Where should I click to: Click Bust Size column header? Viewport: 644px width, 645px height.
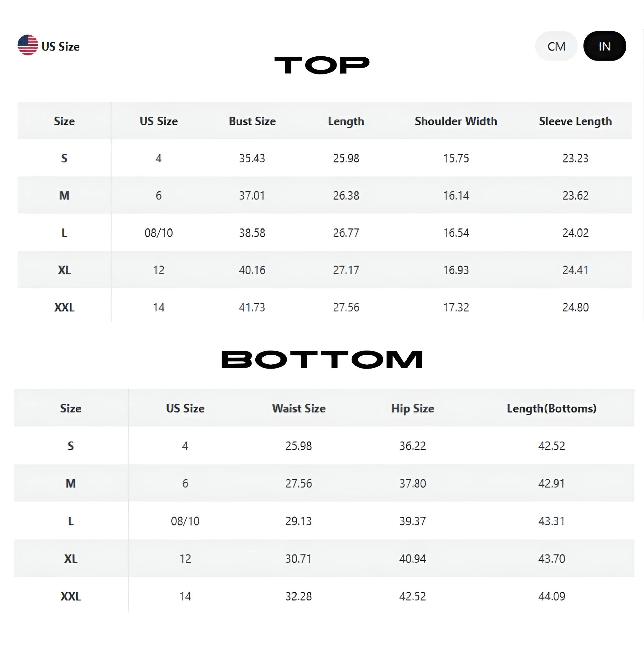point(252,121)
